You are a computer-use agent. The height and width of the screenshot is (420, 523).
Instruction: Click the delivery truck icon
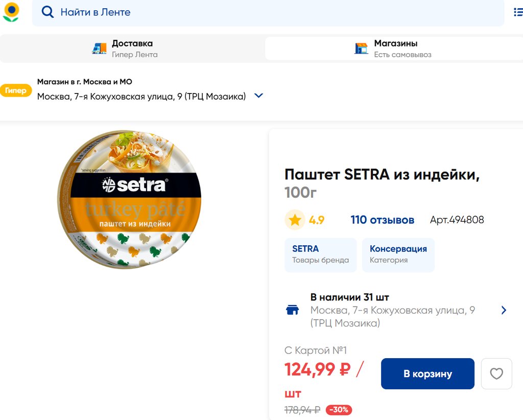pos(99,49)
